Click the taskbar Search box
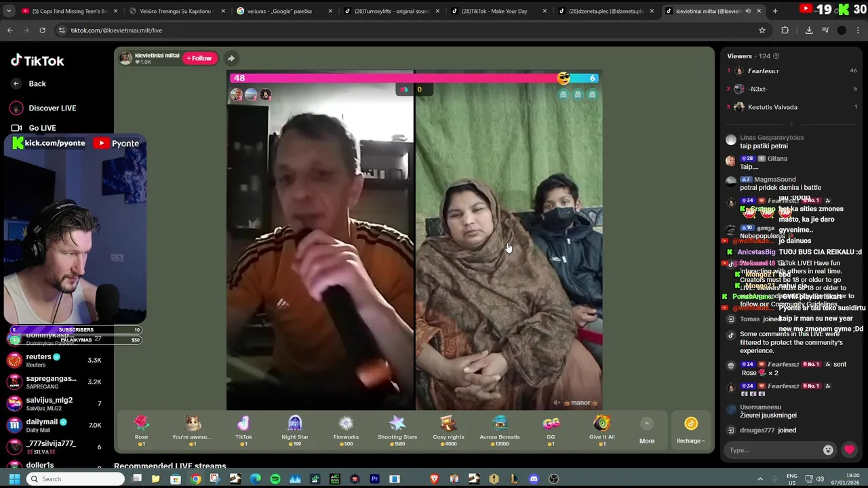This screenshot has height=488, width=868. (77, 479)
